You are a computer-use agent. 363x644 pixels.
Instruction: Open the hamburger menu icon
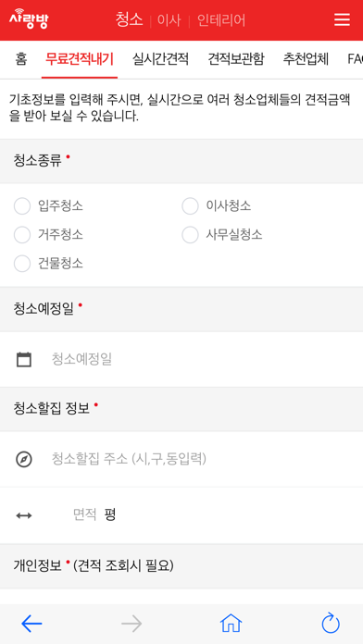tap(342, 19)
